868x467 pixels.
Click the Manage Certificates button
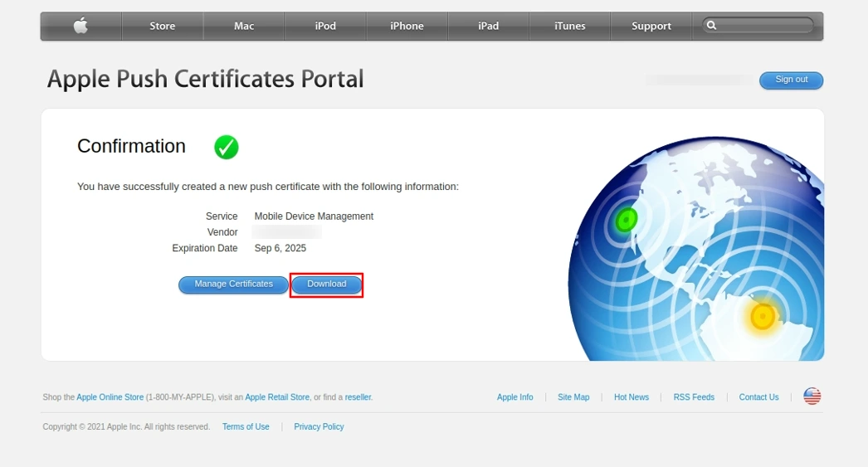coord(234,285)
